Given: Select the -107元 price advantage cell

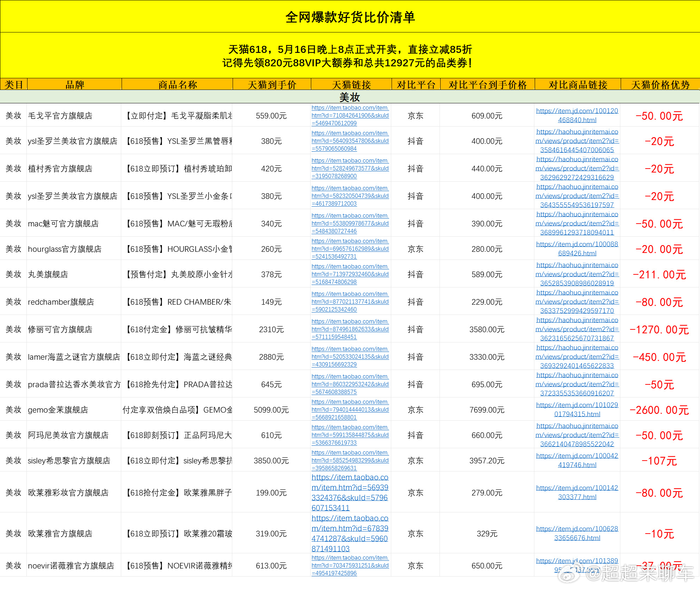Looking at the screenshot, I should tap(659, 461).
